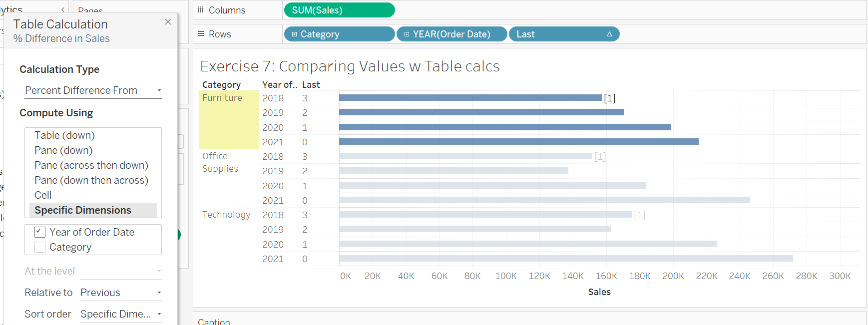This screenshot has width=868, height=325.
Task: Click the delta icon on Last pill
Action: [609, 34]
